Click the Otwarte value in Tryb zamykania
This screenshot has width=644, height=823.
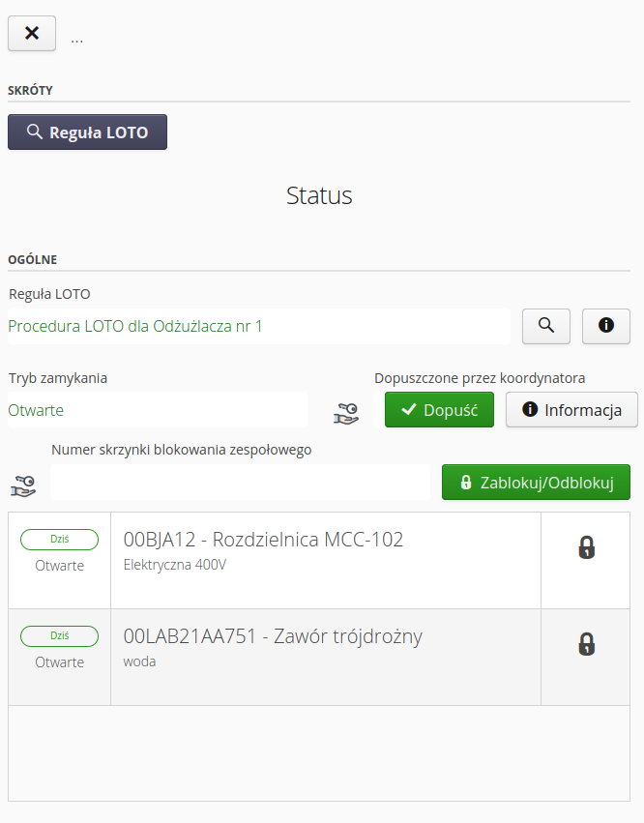pyautogui.click(x=36, y=410)
